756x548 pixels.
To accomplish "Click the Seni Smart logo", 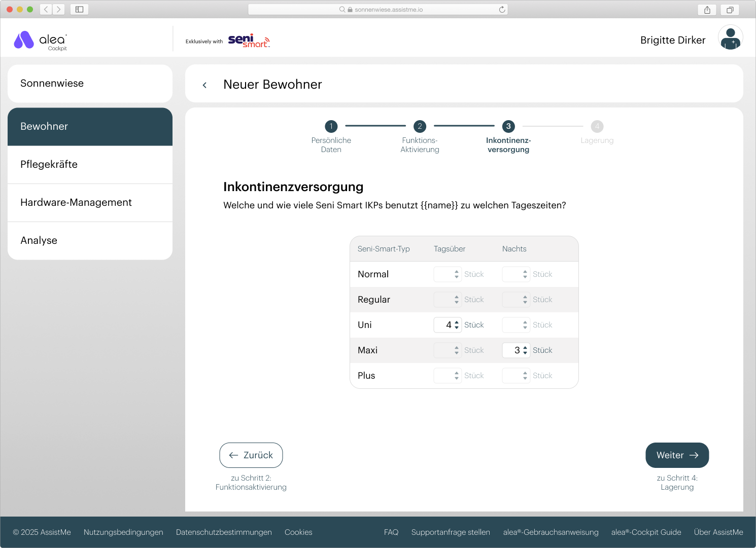I will click(249, 41).
